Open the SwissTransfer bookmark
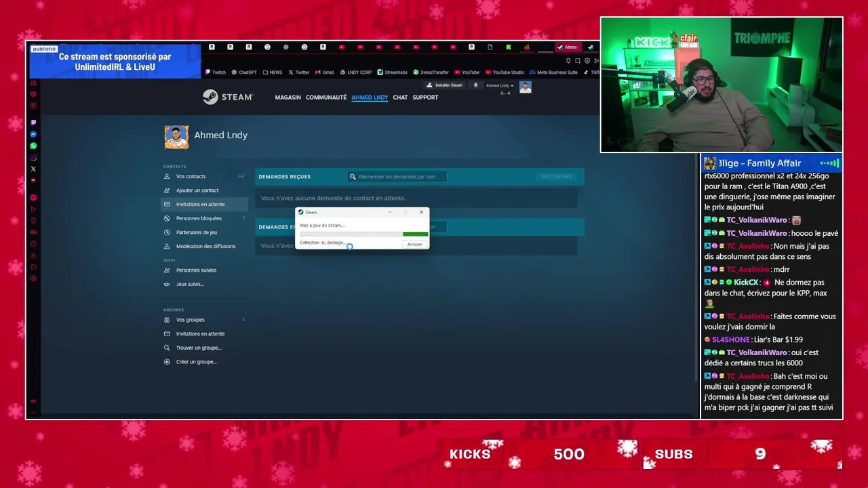Image resolution: width=868 pixels, height=488 pixels. (431, 72)
